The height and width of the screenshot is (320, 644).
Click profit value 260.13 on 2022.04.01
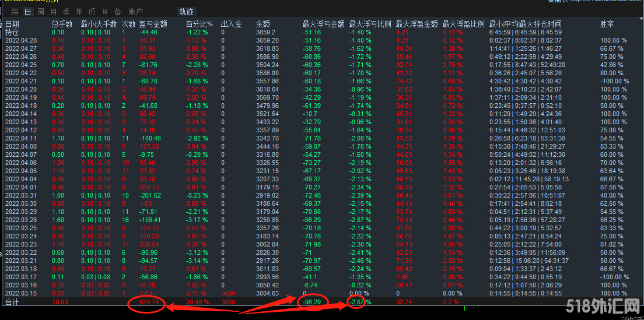149,187
